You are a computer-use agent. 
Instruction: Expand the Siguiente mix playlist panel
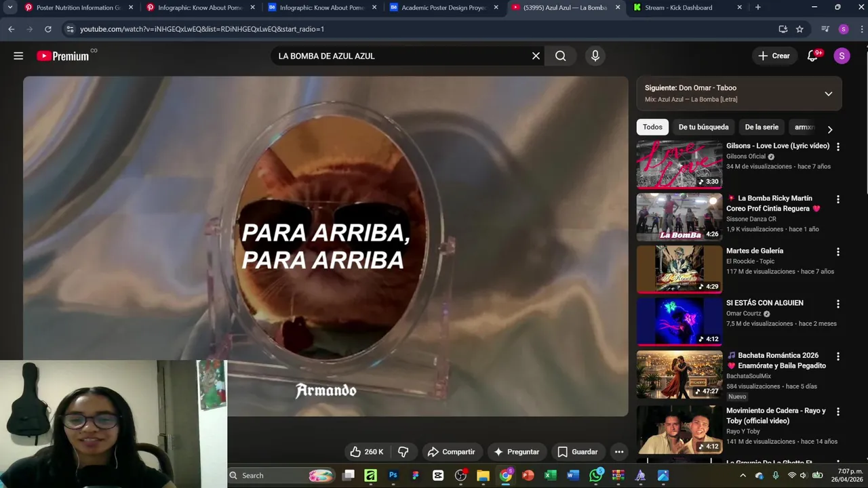(x=828, y=94)
